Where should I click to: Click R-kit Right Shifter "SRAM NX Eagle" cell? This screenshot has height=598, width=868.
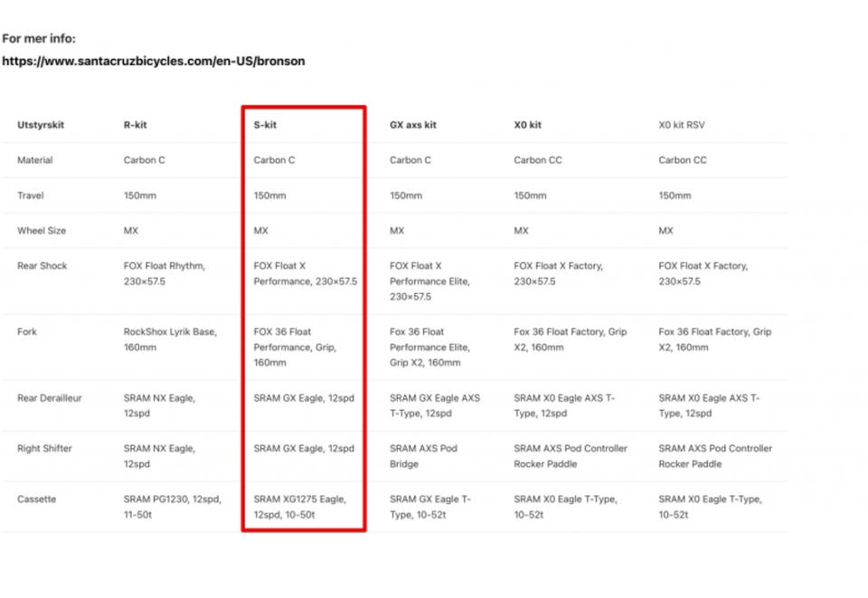click(159, 456)
